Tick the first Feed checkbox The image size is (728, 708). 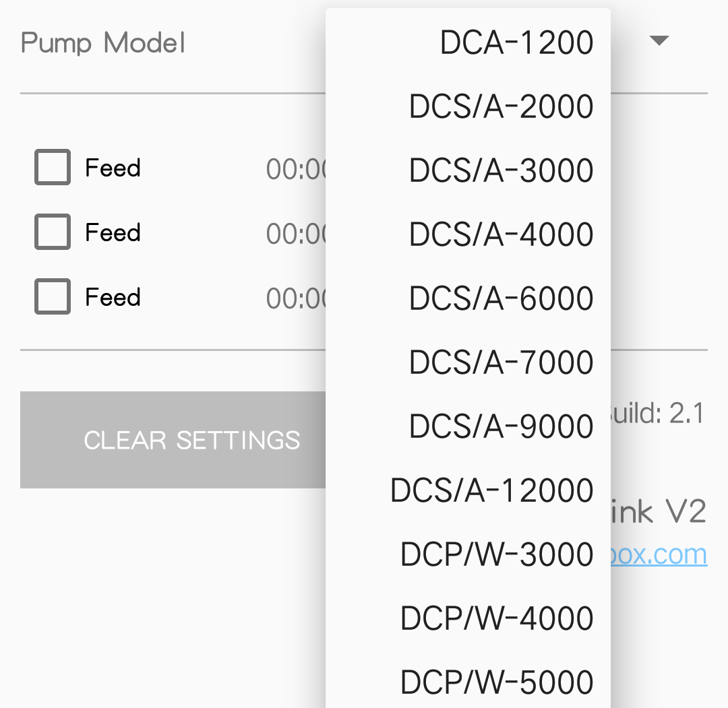point(53,167)
